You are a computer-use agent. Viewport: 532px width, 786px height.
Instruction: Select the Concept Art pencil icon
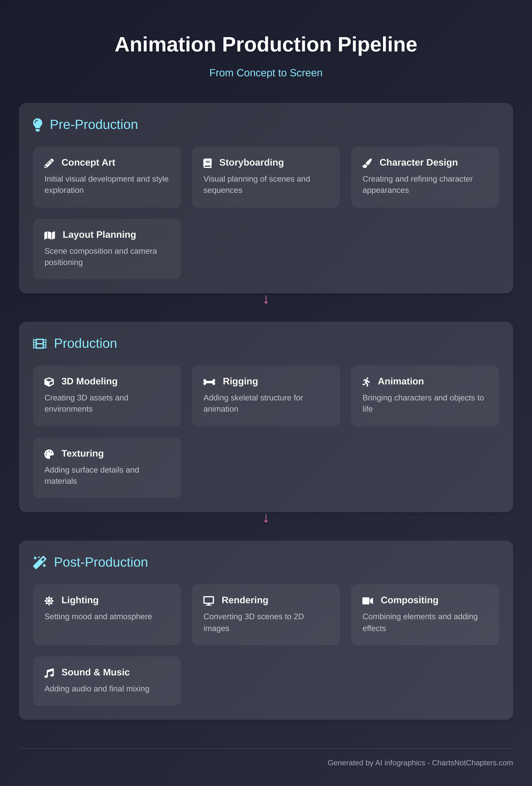(49, 163)
